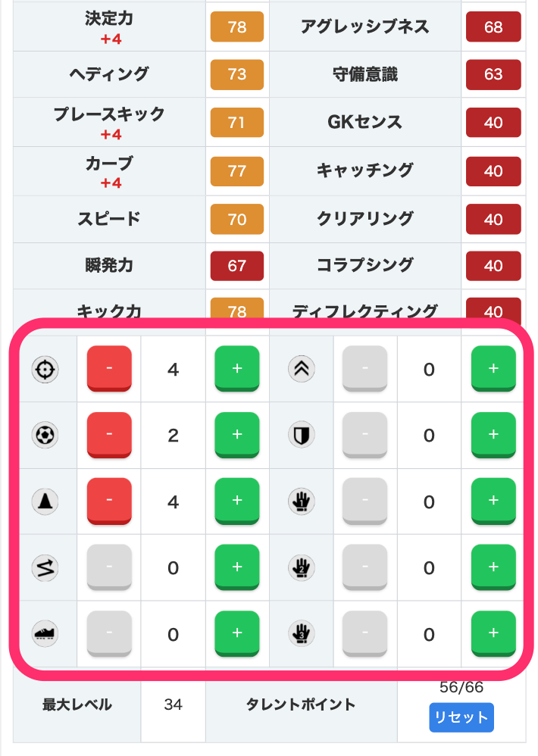Select the goalkeeper glove 2 icon
538x756 pixels.
click(301, 567)
